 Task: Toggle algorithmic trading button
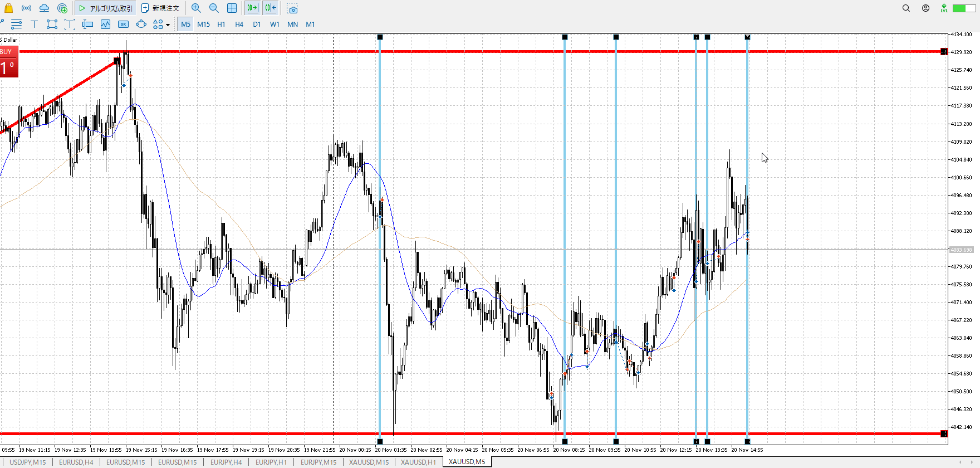point(105,8)
